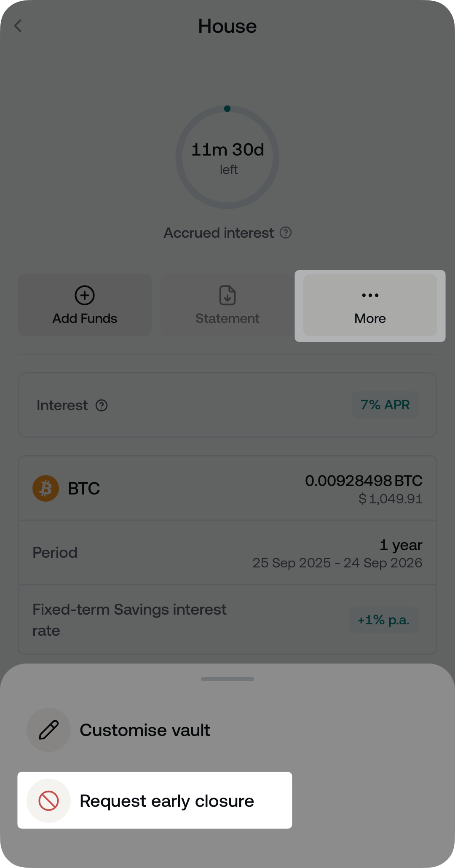Open the Statement button label
Screen dimensions: 455x868
click(227, 319)
